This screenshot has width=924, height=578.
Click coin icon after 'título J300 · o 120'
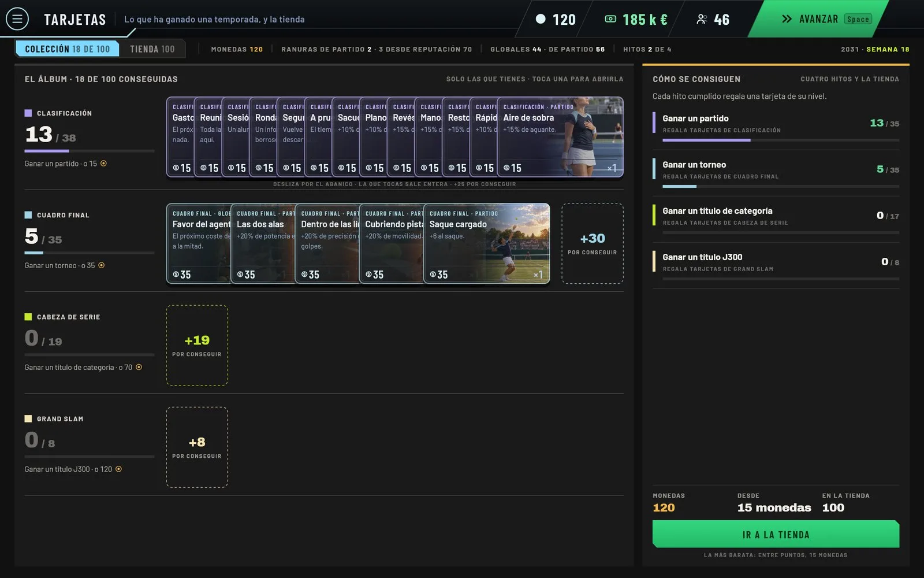click(118, 469)
